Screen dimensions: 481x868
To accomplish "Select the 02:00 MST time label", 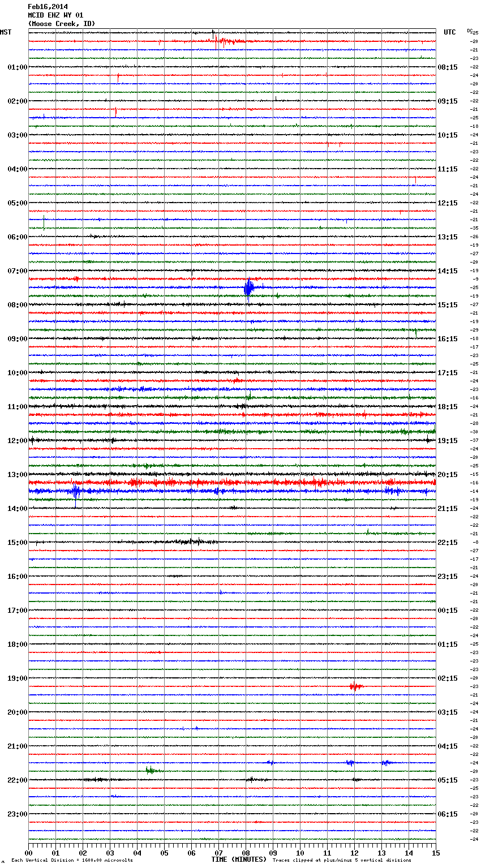I will [x=17, y=101].
